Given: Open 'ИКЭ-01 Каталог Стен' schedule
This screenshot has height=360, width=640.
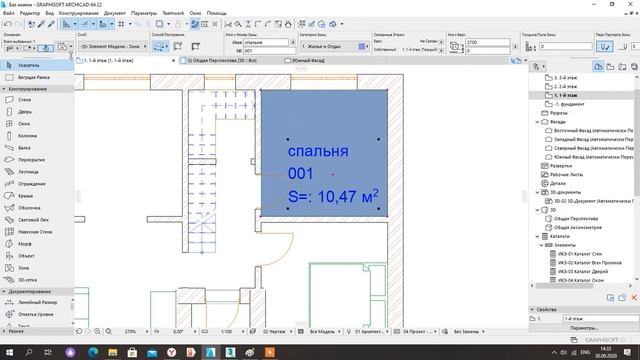Looking at the screenshot, I should (580, 254).
